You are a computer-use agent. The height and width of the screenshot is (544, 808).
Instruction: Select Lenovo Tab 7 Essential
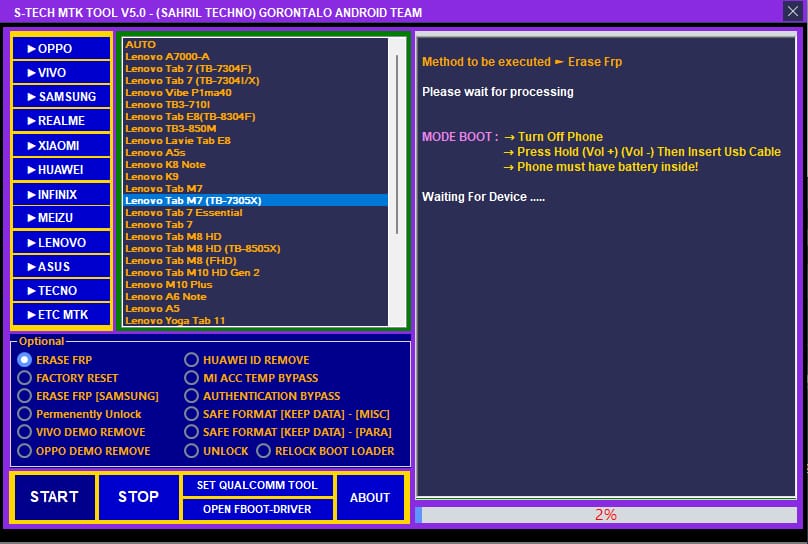tap(256, 212)
